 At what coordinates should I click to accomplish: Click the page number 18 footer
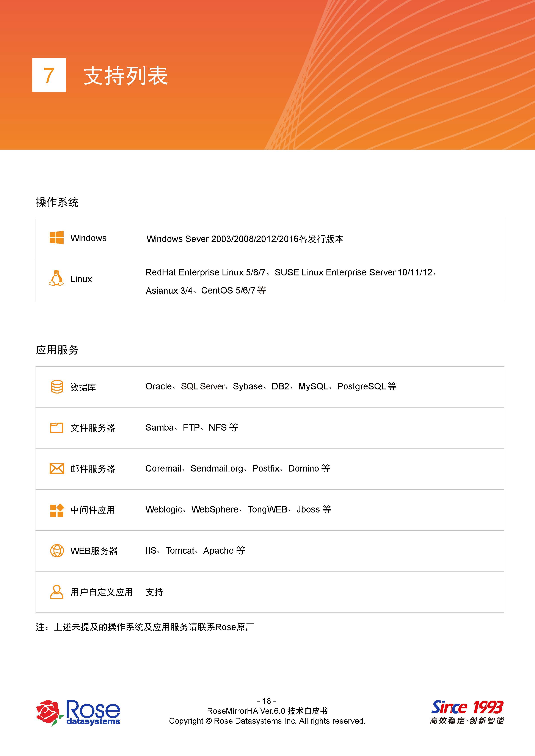(x=267, y=701)
